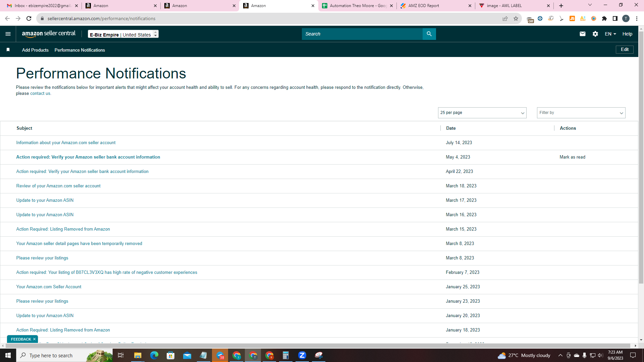The width and height of the screenshot is (644, 362).
Task: Click the share page icon in address bar
Action: pyautogui.click(x=505, y=18)
